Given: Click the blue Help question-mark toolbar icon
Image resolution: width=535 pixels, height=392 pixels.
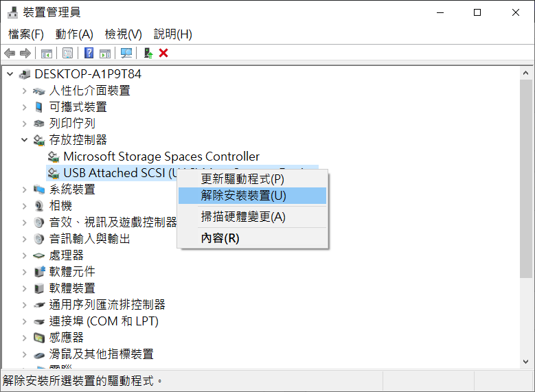Looking at the screenshot, I should point(89,53).
